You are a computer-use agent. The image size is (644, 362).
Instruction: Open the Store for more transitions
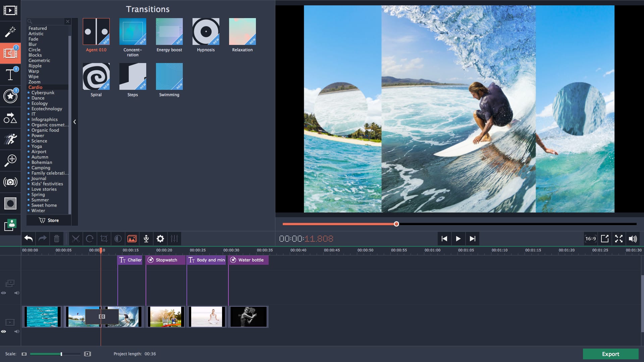pyautogui.click(x=49, y=220)
